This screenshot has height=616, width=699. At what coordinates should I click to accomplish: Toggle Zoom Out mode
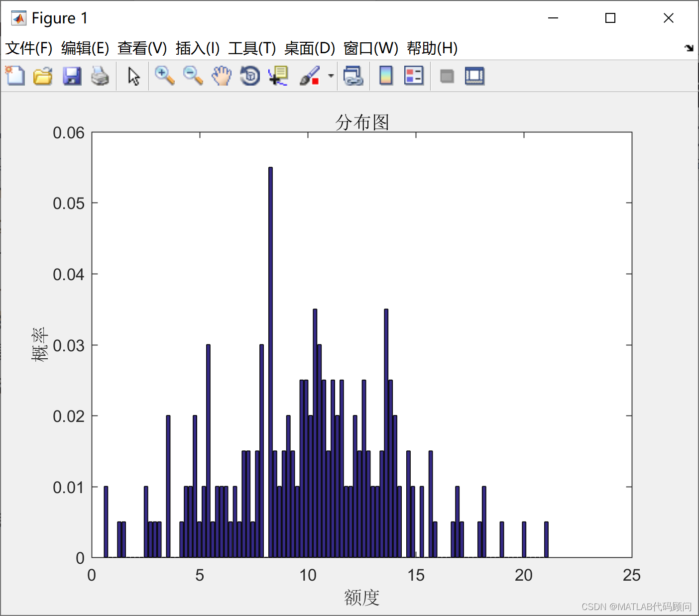pyautogui.click(x=193, y=76)
